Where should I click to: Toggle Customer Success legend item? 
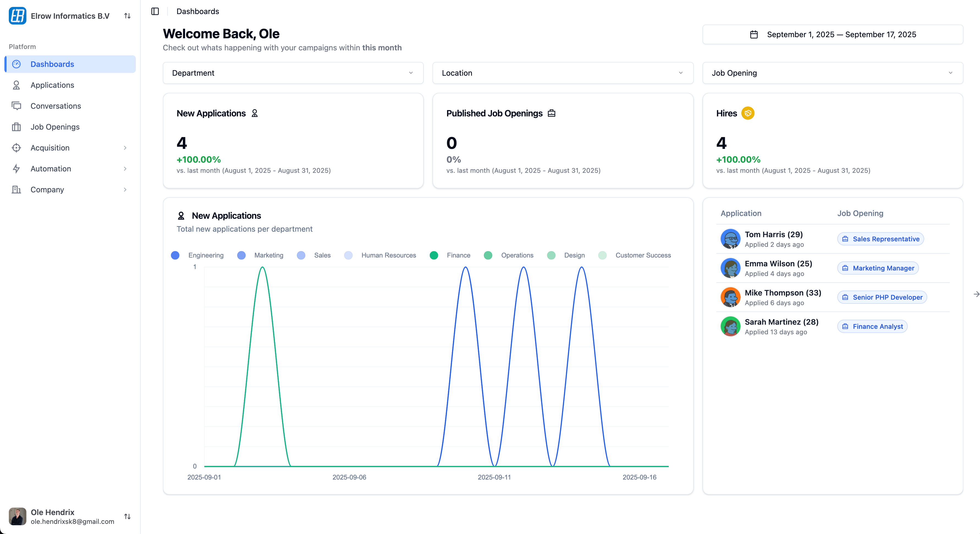coord(635,255)
